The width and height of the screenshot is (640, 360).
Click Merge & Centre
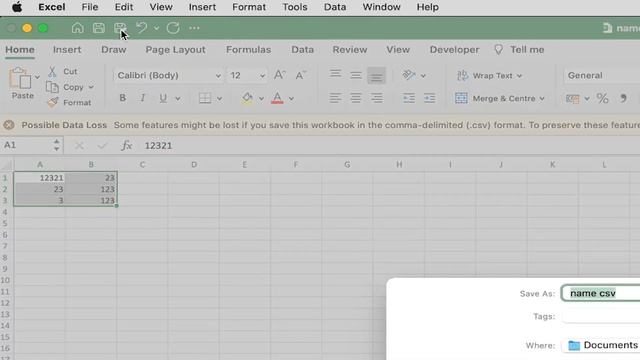[495, 98]
